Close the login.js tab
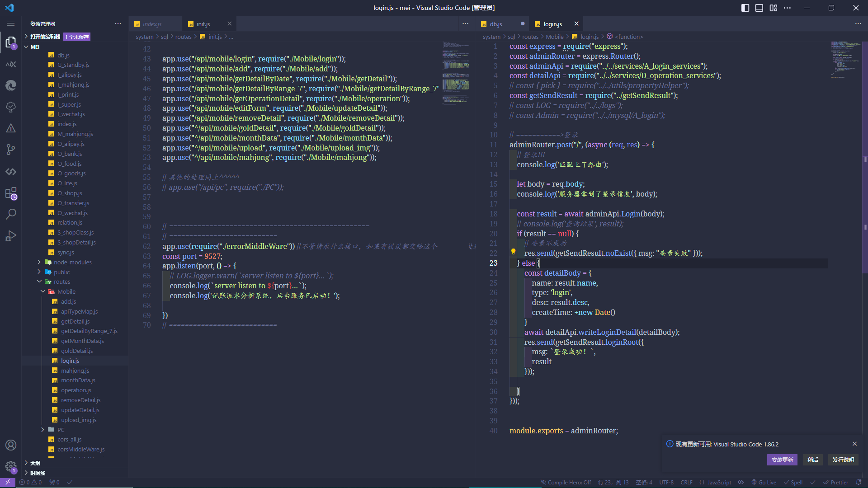868x488 pixels. pyautogui.click(x=576, y=24)
